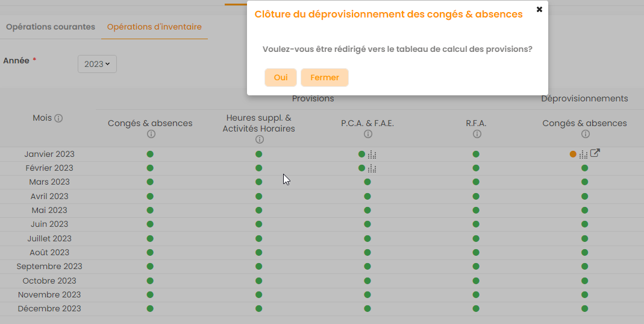Click info icon under Heures suppl. & Activités Horaires
The image size is (644, 324).
(259, 139)
